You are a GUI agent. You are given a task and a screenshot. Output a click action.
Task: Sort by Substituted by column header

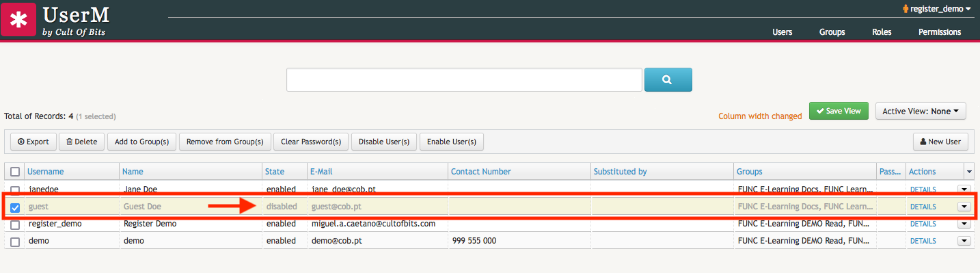620,172
